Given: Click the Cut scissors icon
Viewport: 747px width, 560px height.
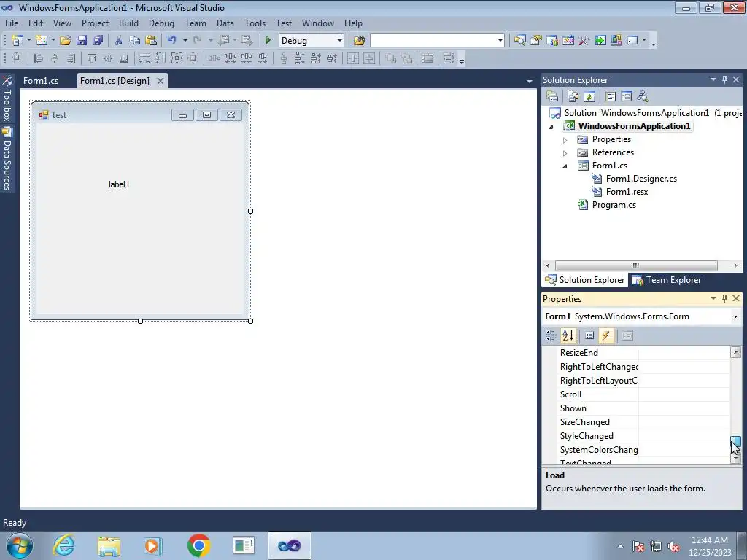Looking at the screenshot, I should click(119, 41).
